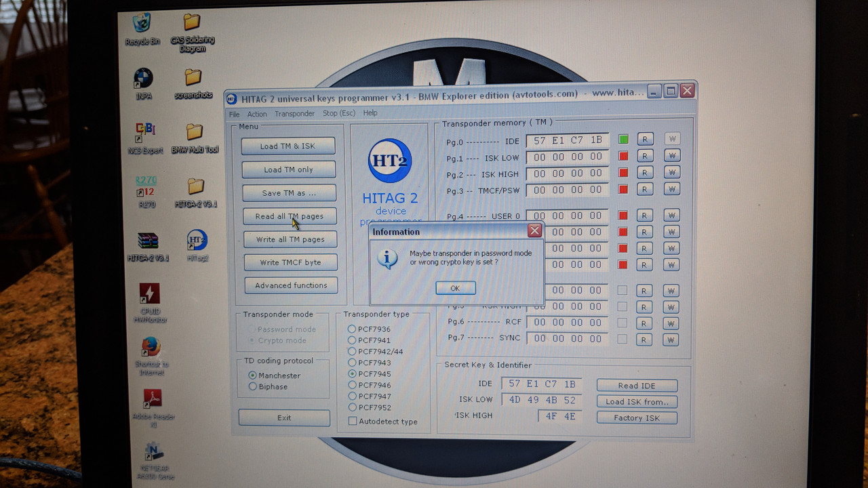Click the Factory ISK button

pos(637,418)
